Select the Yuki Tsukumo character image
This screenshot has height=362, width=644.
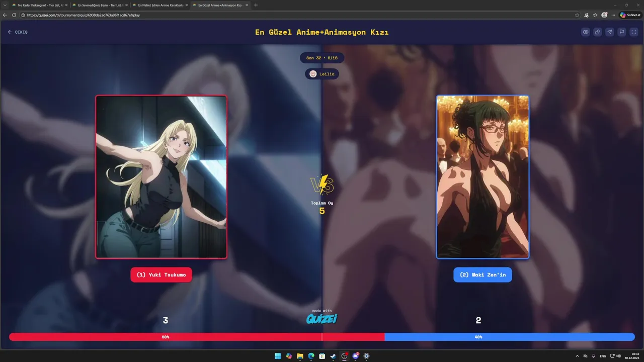point(161,177)
